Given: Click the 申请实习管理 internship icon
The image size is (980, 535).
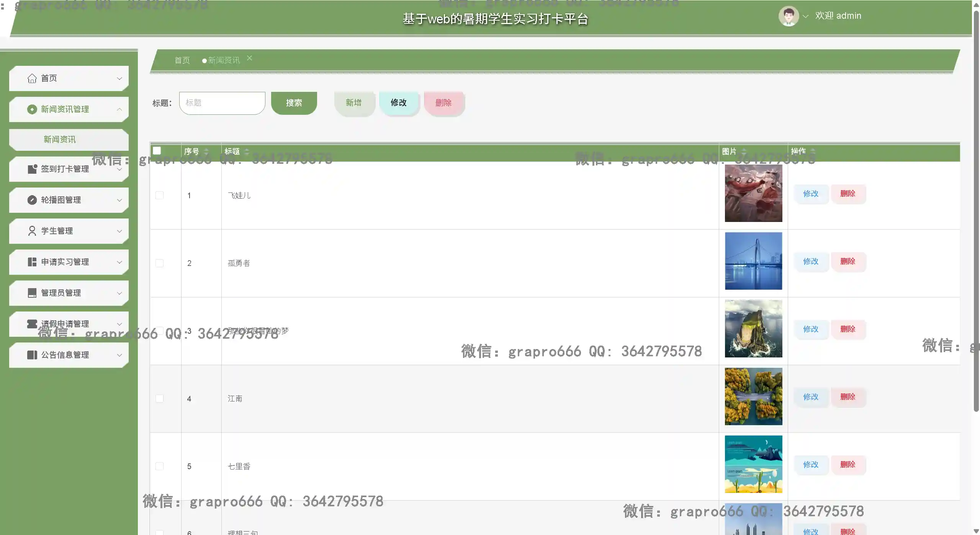Looking at the screenshot, I should pos(32,262).
